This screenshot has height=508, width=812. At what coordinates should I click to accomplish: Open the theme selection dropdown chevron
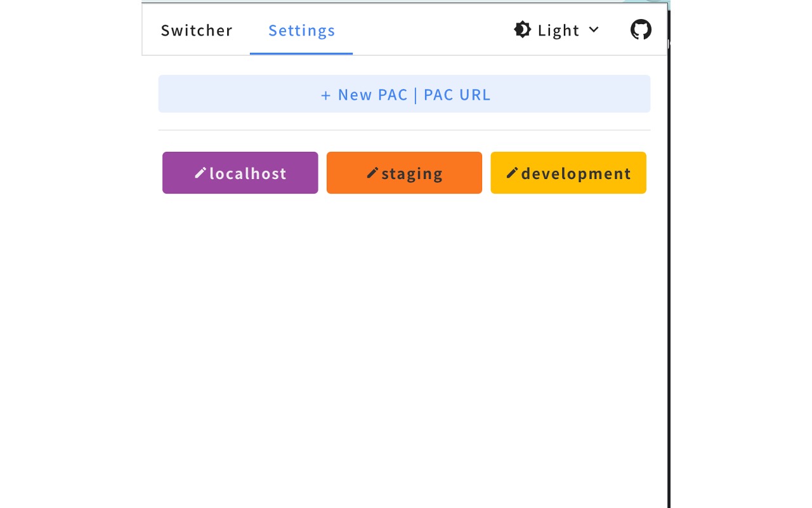[x=594, y=29]
